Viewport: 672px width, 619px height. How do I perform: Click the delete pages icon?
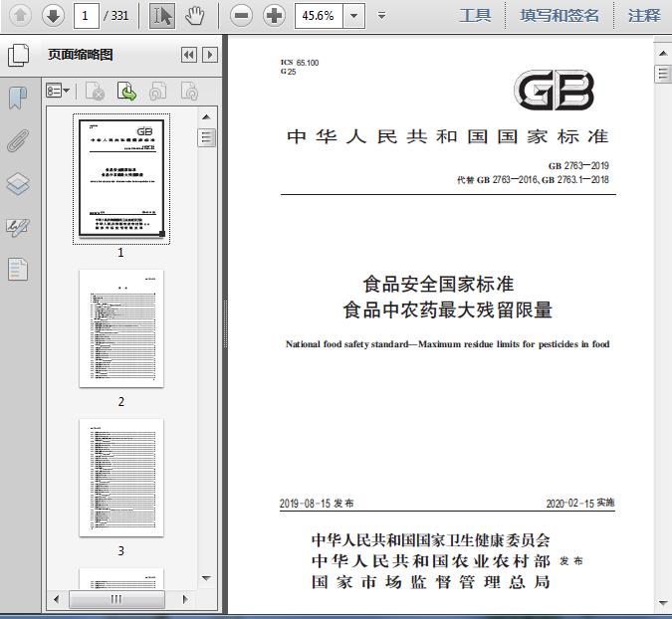(96, 92)
